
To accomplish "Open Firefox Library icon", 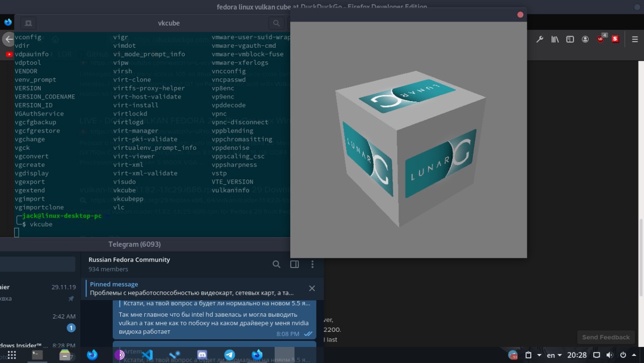I will (555, 39).
